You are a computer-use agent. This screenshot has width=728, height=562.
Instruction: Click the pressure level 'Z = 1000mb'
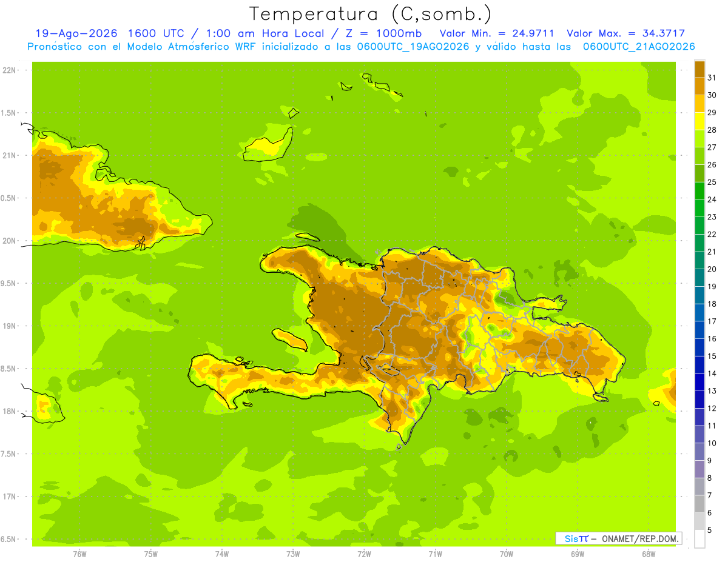point(385,33)
